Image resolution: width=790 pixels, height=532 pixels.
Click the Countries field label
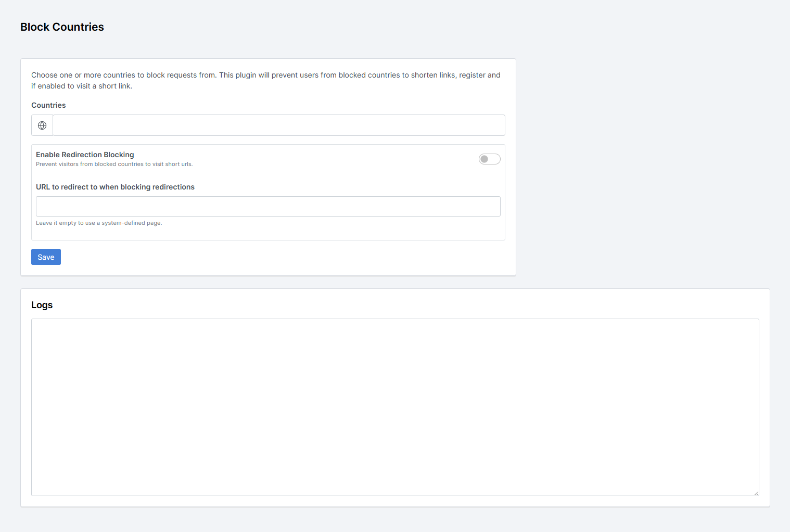tap(48, 105)
